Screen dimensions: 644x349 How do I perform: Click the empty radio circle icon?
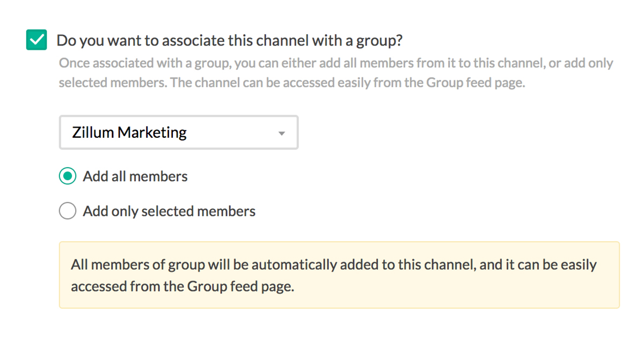[x=68, y=211]
